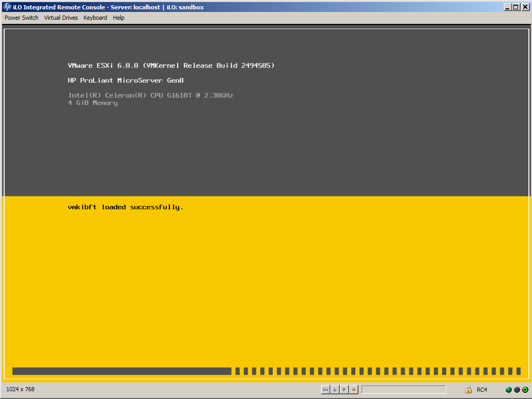Open the Virtual Drives menu

[61, 18]
